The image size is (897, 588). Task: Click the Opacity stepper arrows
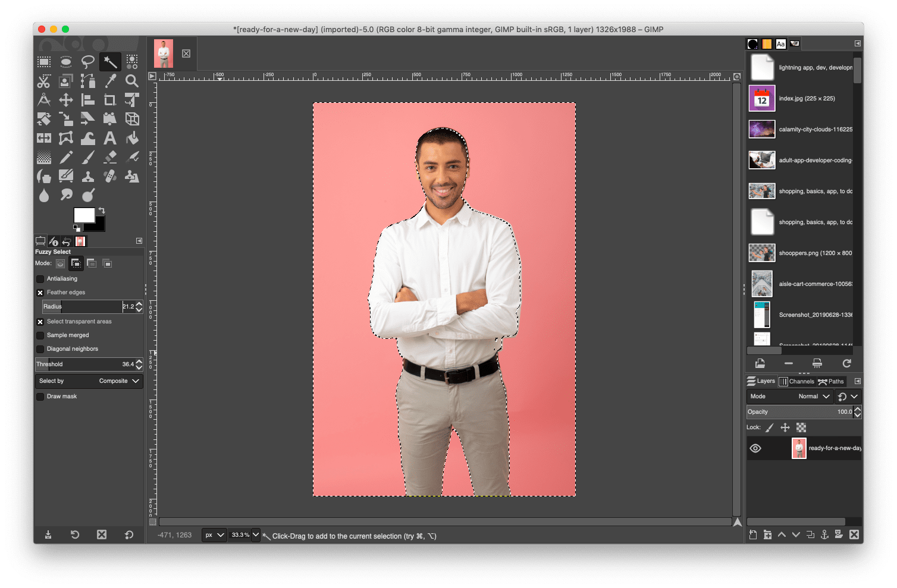point(857,412)
